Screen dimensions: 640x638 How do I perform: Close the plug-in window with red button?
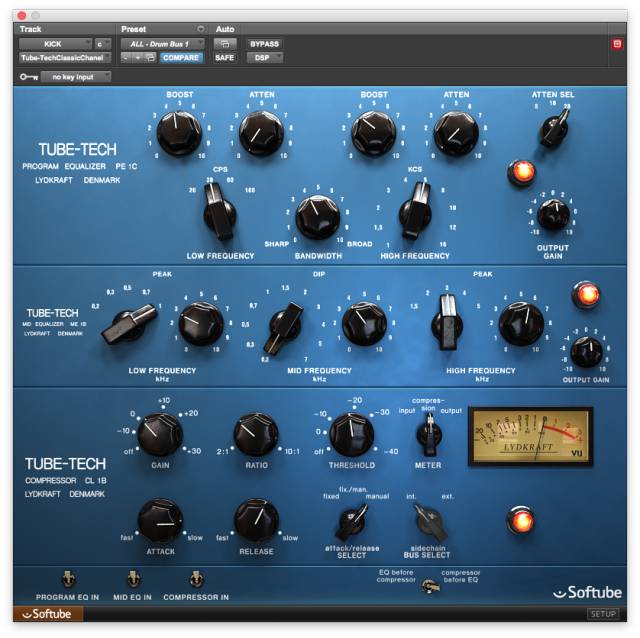pyautogui.click(x=22, y=16)
